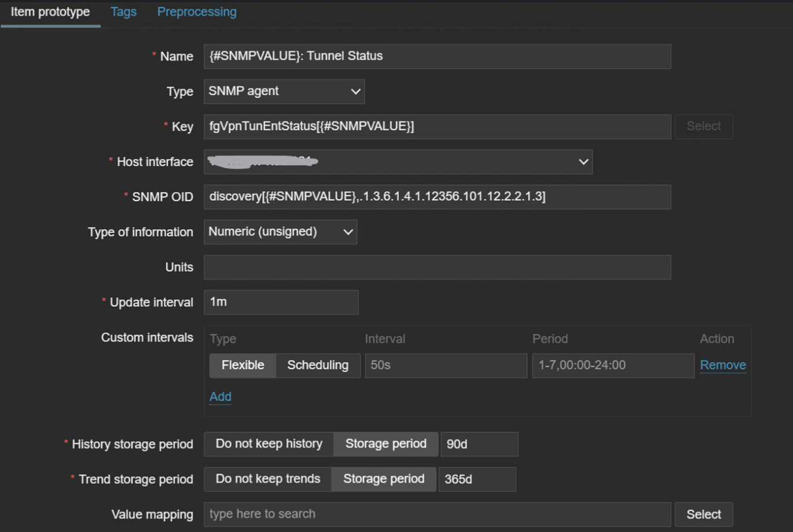
Task: Open the Type dropdown showing SNMP agent
Action: (284, 91)
